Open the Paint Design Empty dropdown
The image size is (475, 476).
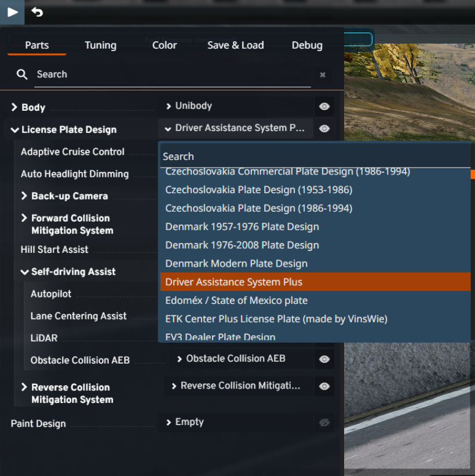(x=235, y=422)
